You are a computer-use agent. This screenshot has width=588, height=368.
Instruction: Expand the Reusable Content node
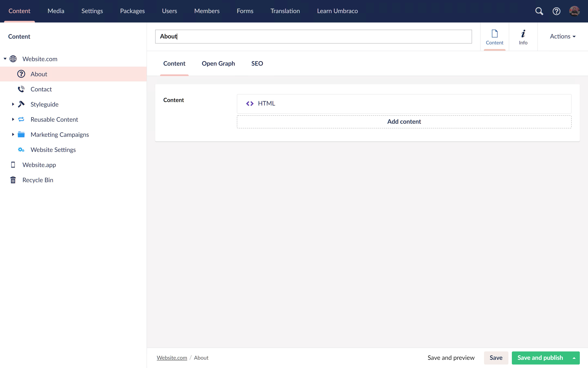pyautogui.click(x=13, y=119)
